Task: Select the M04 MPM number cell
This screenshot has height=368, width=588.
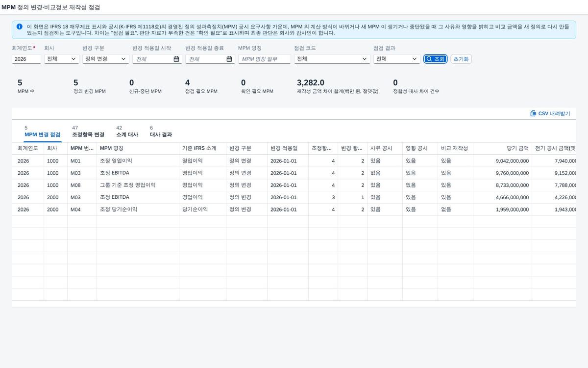Action: [75, 209]
